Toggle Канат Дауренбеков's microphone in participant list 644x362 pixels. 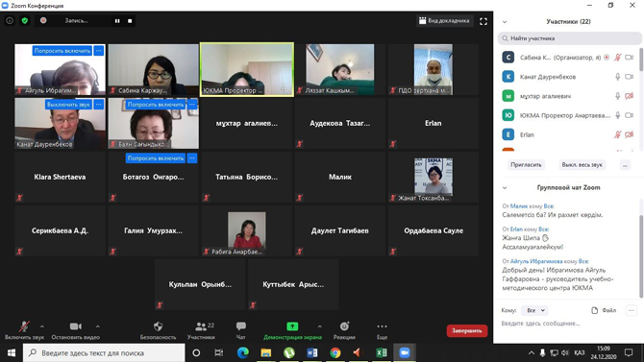[x=617, y=77]
